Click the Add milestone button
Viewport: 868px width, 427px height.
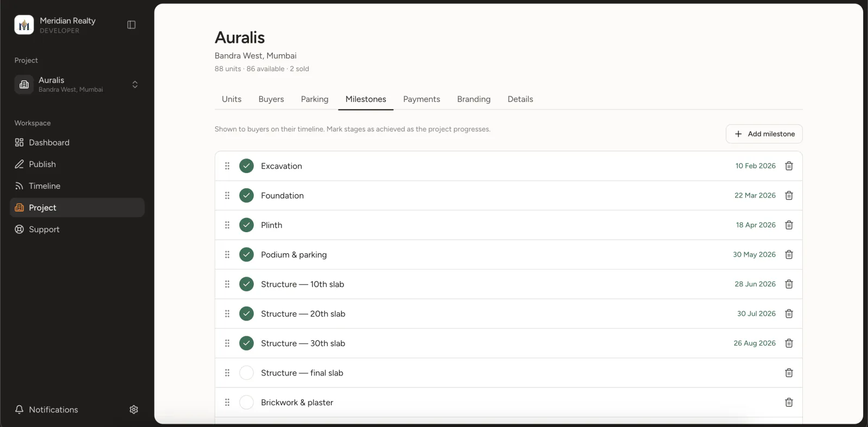(x=764, y=134)
